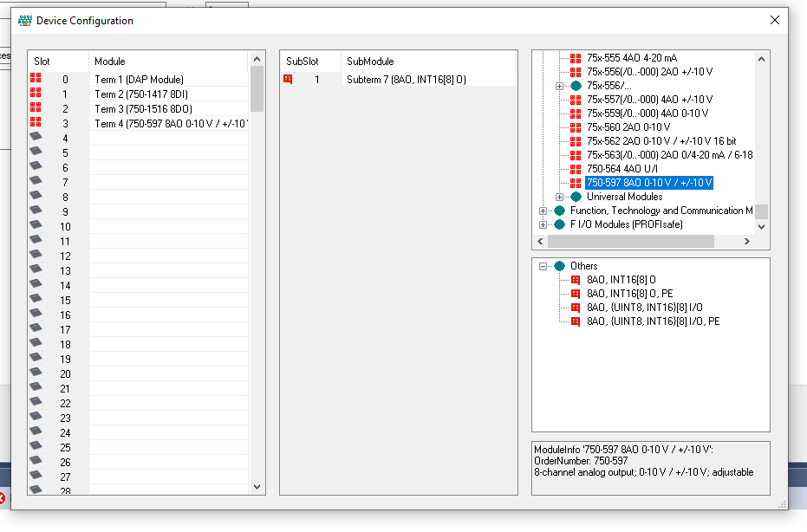Click the red module icon for slot 3
The height and width of the screenshot is (532, 807).
pos(36,122)
